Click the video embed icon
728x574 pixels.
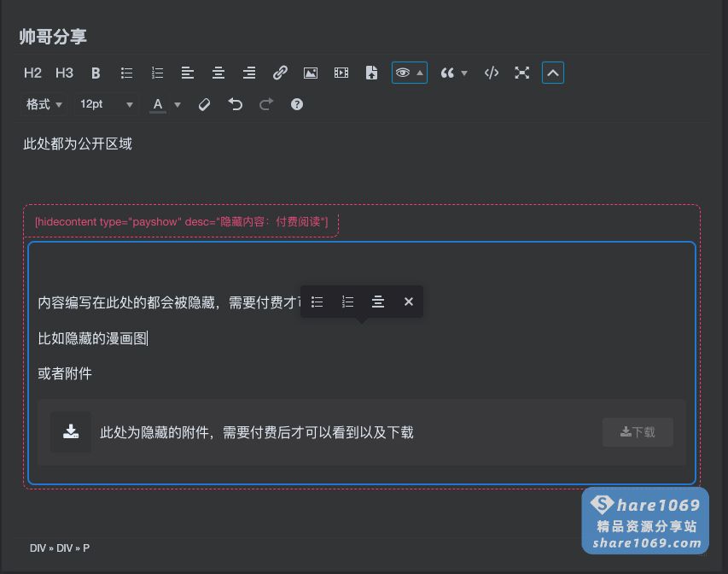click(x=341, y=73)
